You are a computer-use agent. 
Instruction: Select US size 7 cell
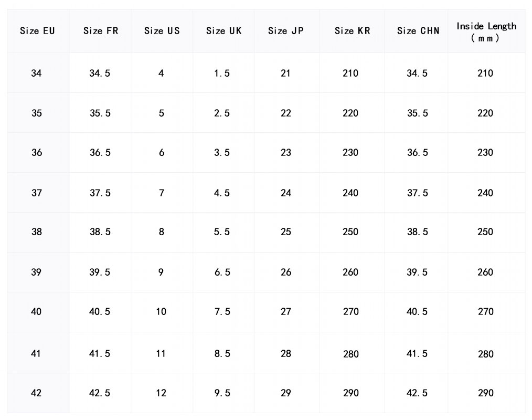tap(162, 193)
